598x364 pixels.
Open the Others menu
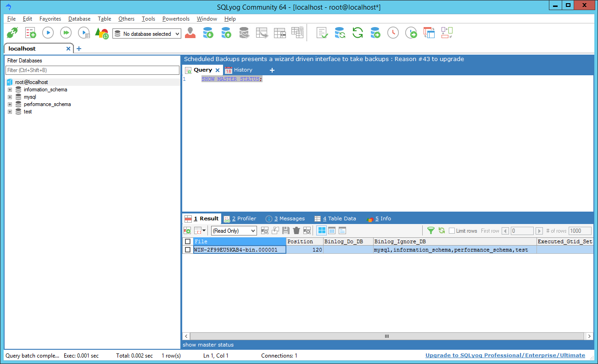pos(126,19)
